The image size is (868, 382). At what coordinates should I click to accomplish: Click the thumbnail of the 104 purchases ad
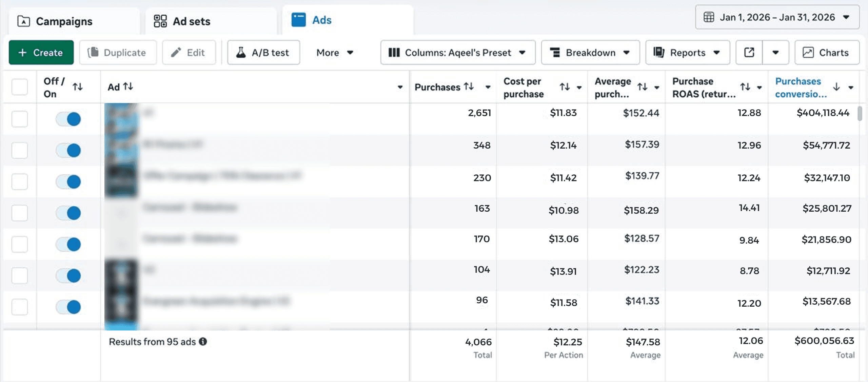(121, 275)
